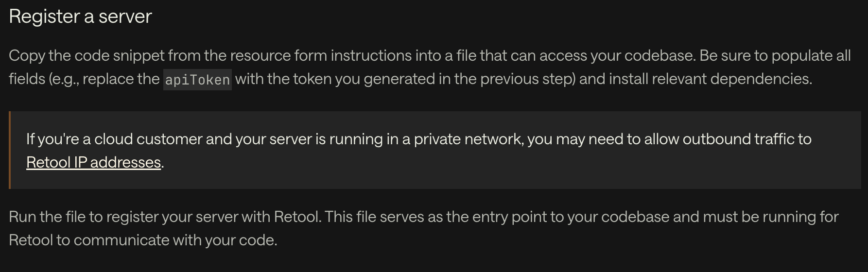Image resolution: width=868 pixels, height=272 pixels.
Task: Click 'outbound traffic to' in callout
Action: (x=747, y=139)
